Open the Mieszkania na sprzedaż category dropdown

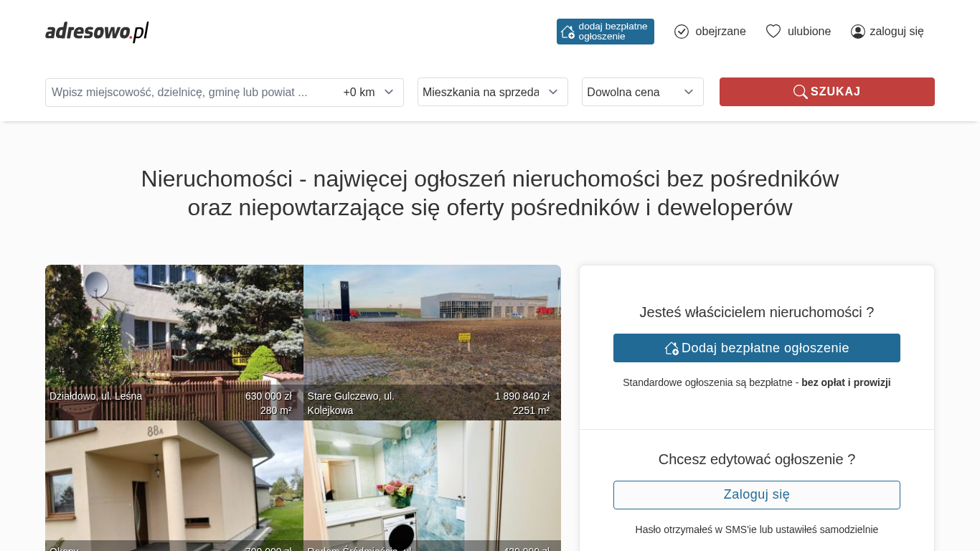tap(492, 92)
